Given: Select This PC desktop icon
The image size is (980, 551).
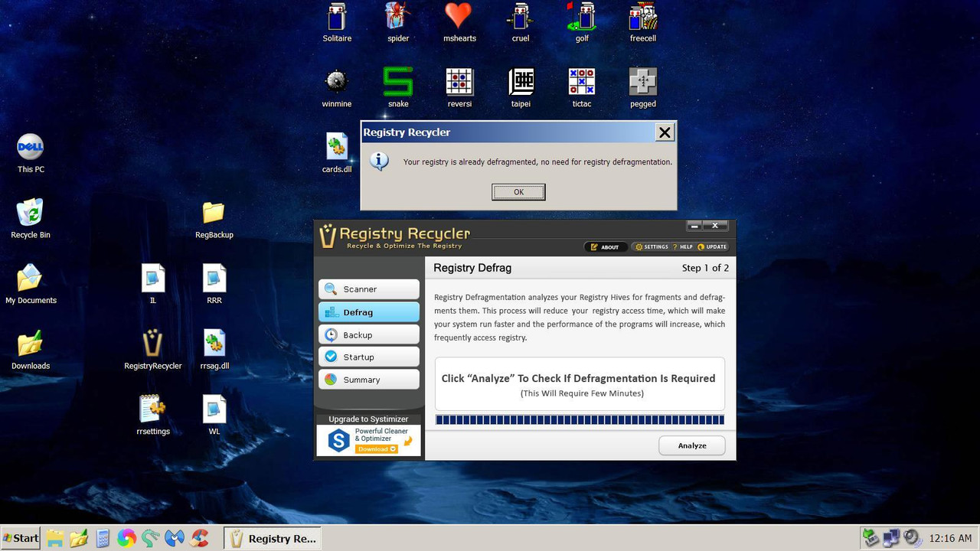Looking at the screenshot, I should click(31, 153).
